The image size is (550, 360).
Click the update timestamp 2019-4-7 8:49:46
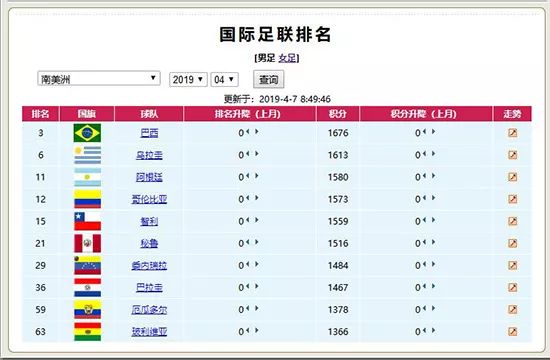point(295,99)
